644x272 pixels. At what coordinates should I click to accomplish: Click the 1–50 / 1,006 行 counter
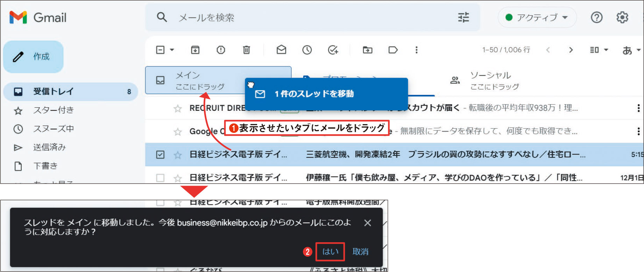(x=506, y=50)
